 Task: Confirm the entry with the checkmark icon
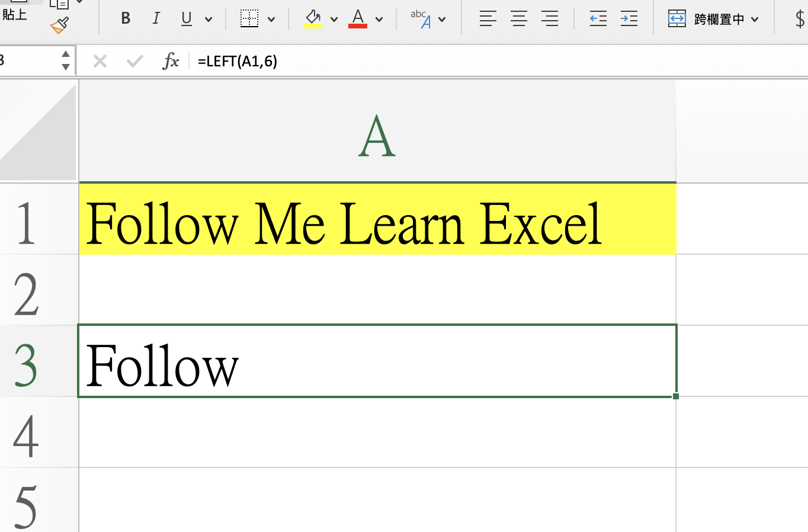pos(135,61)
